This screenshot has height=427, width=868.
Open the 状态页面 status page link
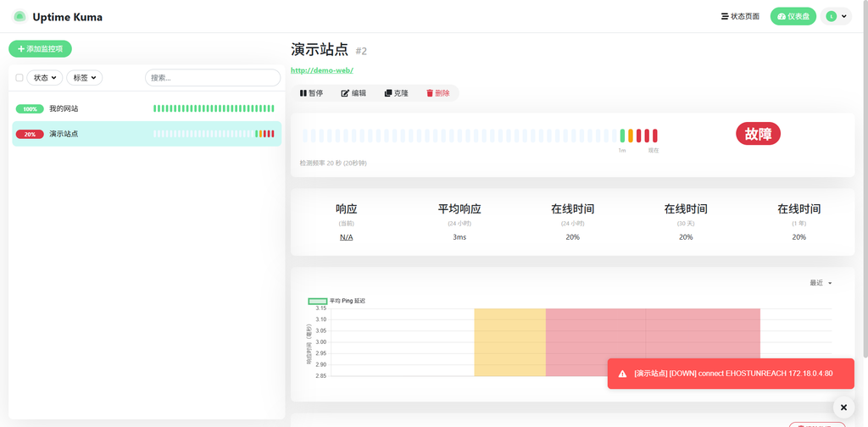(x=740, y=17)
